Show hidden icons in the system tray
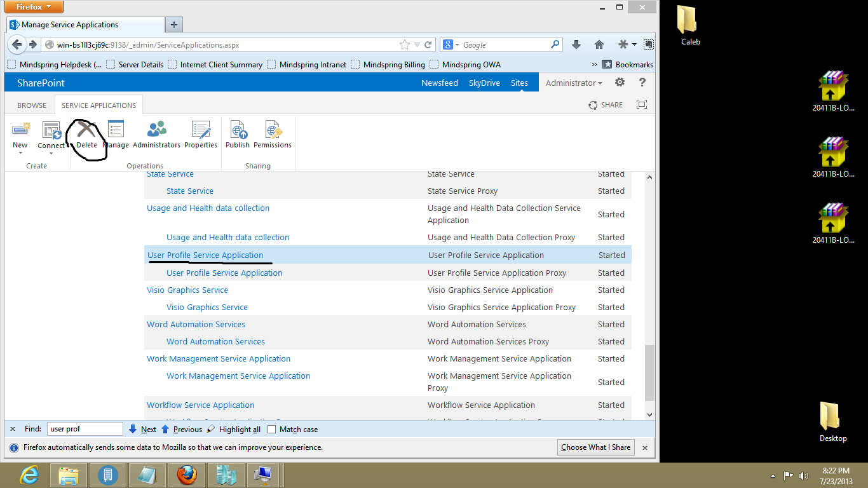The image size is (868, 488). (773, 475)
